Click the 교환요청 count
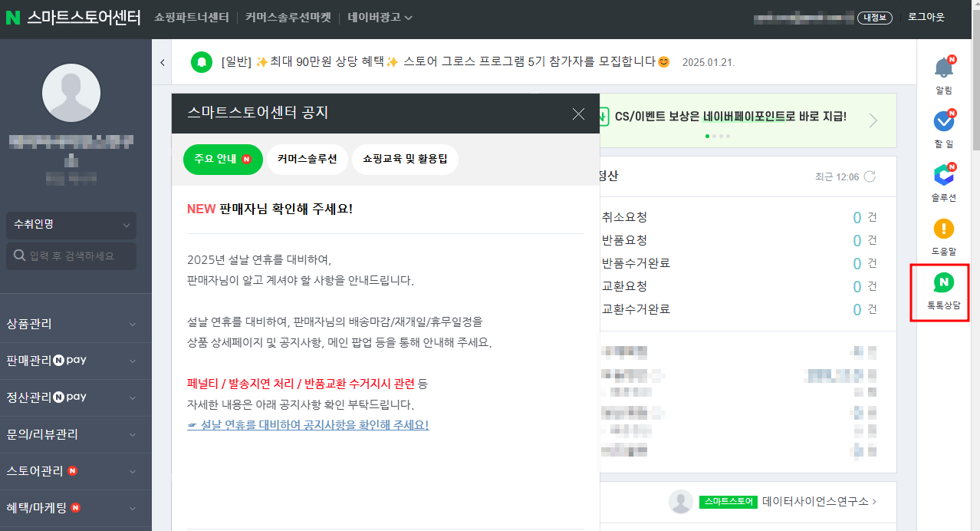980x531 pixels. 857,287
